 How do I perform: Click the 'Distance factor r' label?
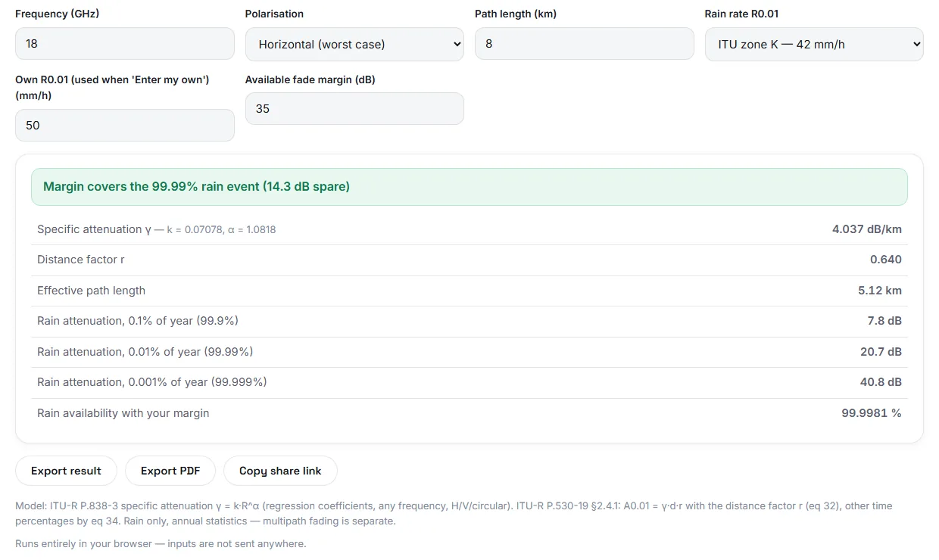81,260
